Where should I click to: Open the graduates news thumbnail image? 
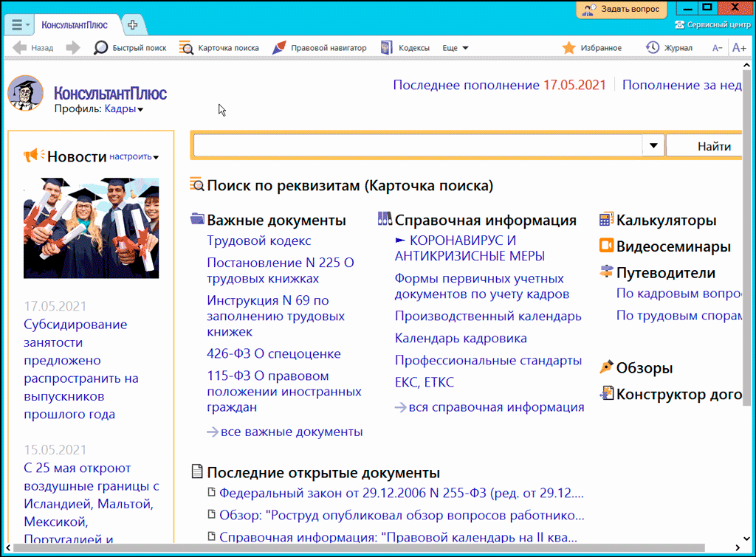(x=91, y=228)
